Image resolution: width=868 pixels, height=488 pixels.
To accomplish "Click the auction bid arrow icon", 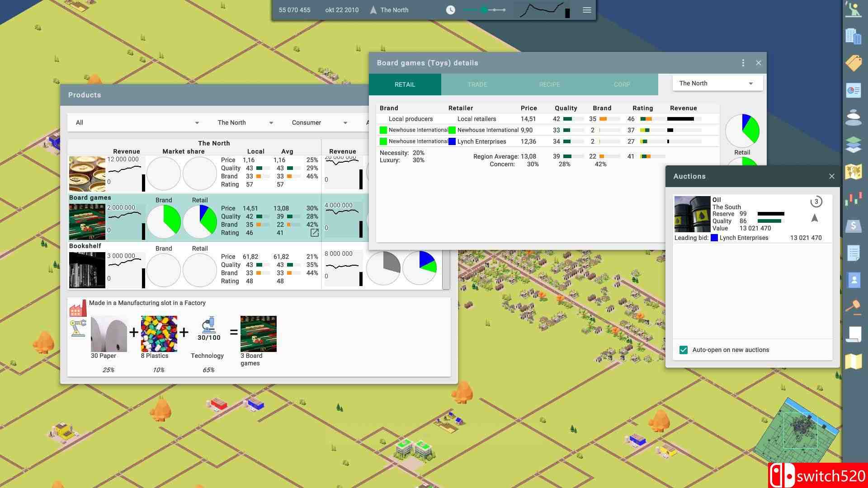I will [814, 217].
